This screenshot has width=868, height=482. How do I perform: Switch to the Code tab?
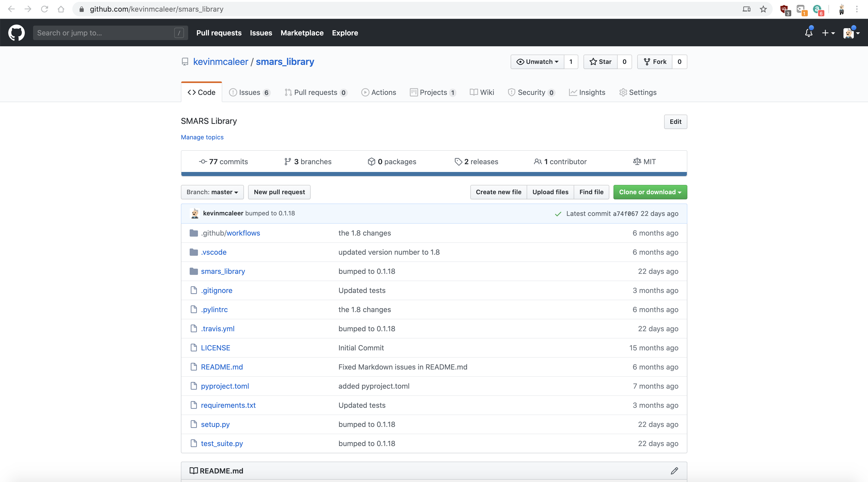202,92
